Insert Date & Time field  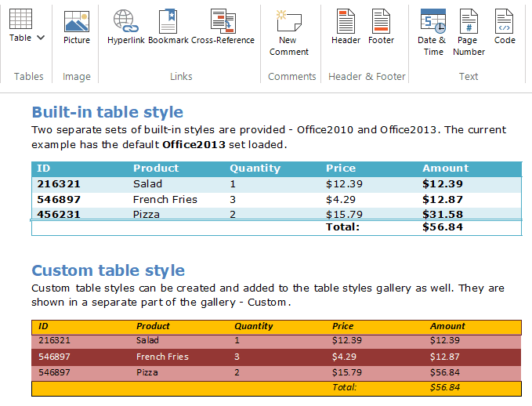click(433, 33)
